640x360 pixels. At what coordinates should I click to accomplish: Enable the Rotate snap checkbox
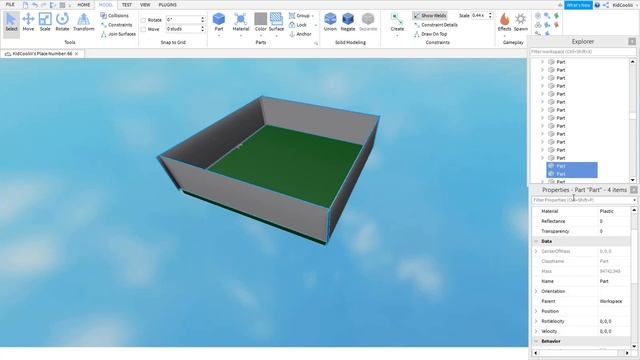coord(143,20)
